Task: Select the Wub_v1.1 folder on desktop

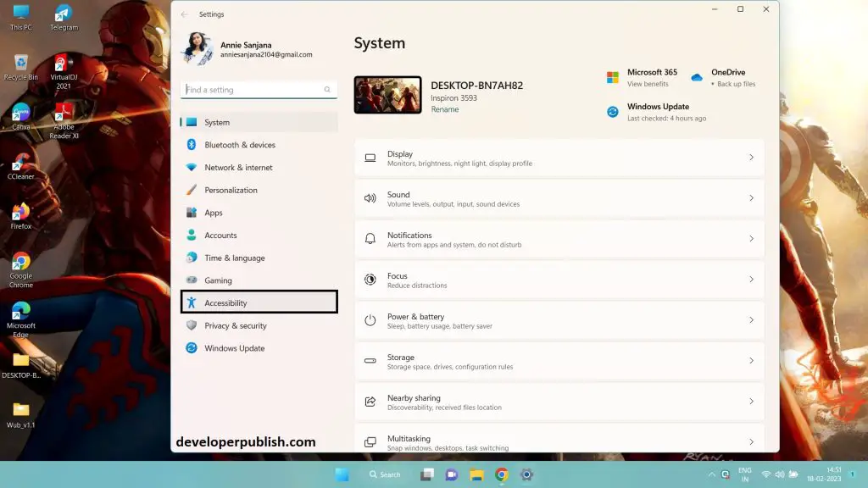Action: click(21, 415)
